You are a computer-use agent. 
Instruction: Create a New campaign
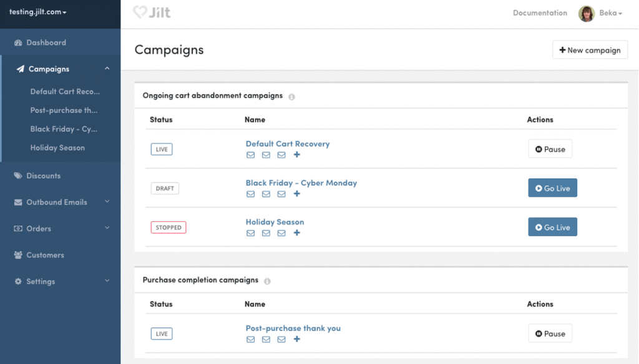pos(590,50)
